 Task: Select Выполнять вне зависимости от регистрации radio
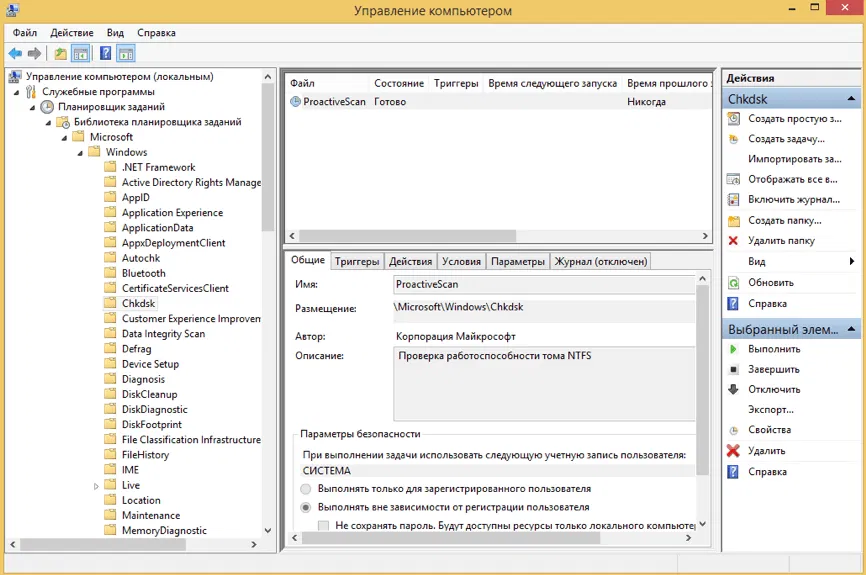[x=305, y=507]
